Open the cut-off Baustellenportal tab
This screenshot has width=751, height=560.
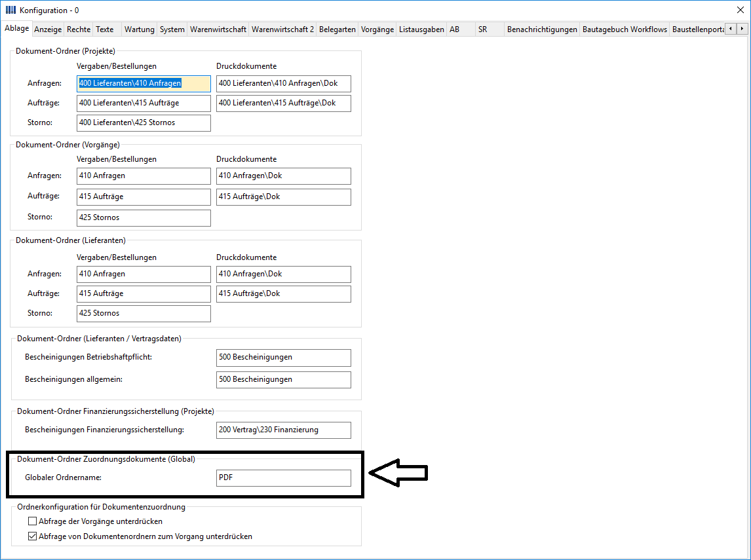[x=698, y=29]
